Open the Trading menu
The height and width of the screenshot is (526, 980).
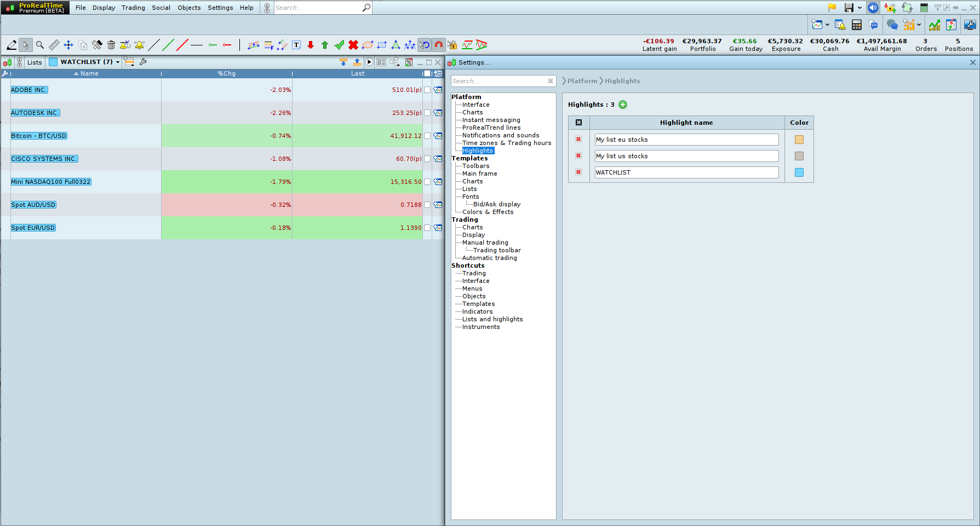133,8
